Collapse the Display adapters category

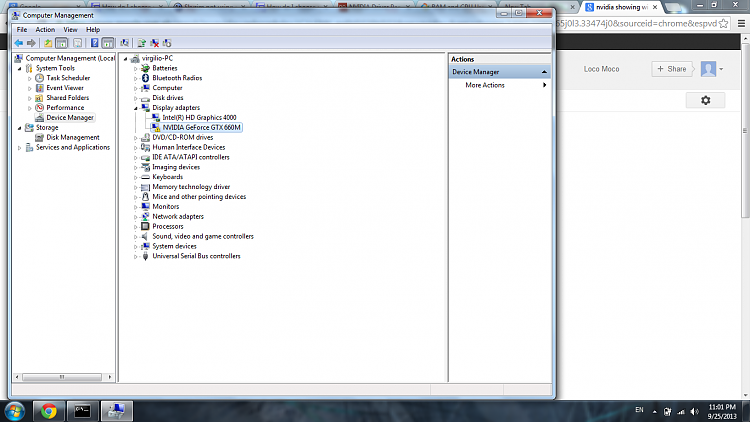[135, 108]
